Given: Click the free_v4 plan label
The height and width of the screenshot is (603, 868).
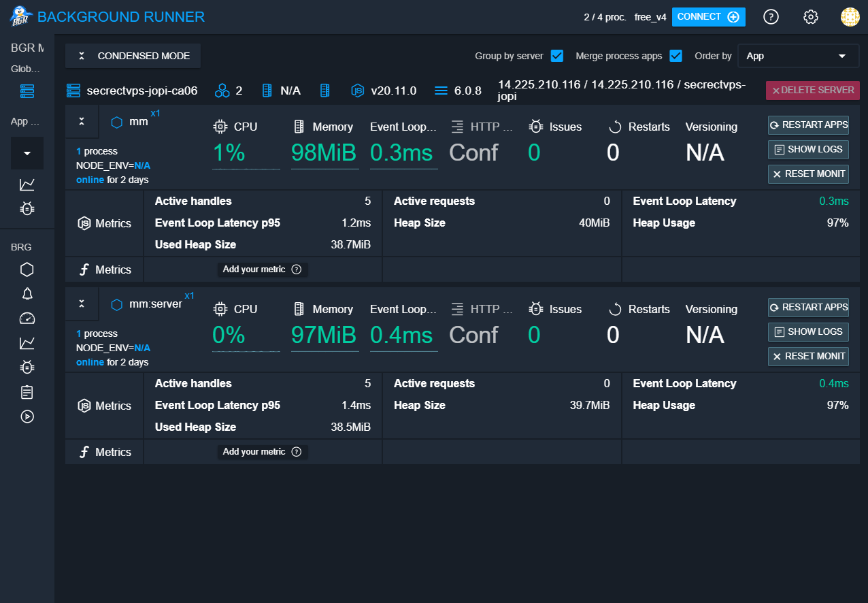Looking at the screenshot, I should (x=650, y=17).
